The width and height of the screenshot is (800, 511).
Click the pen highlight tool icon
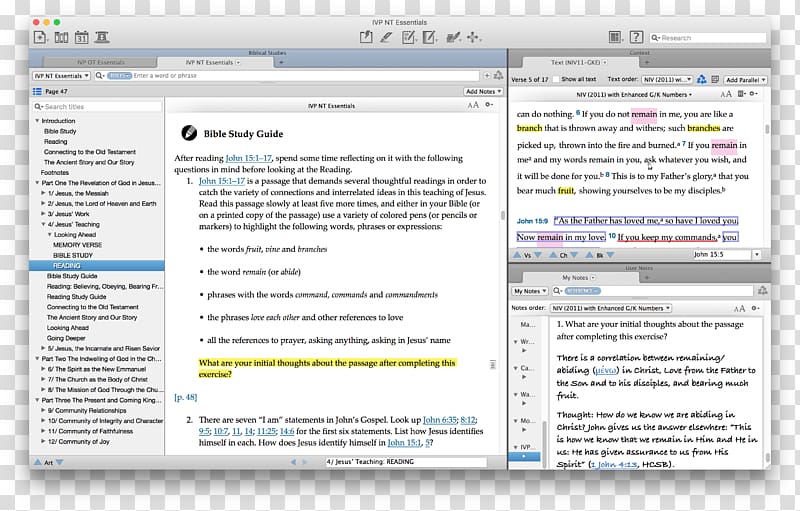pos(388,37)
